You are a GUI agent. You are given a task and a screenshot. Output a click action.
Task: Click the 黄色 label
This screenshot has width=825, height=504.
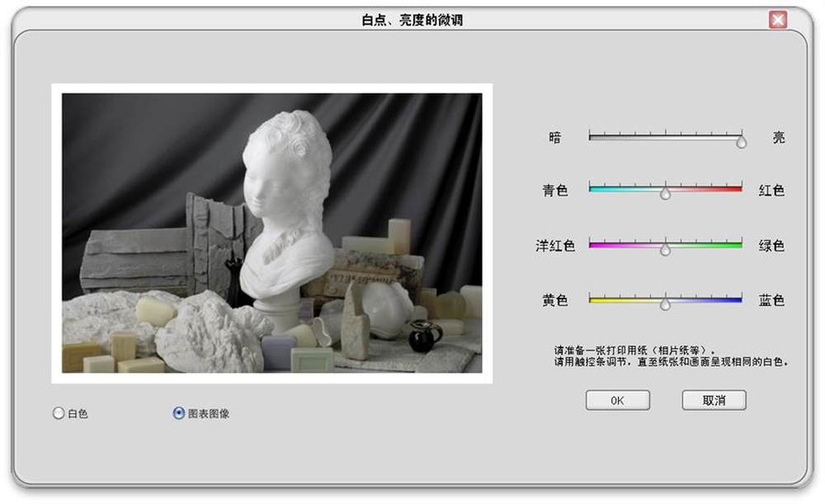coord(555,300)
